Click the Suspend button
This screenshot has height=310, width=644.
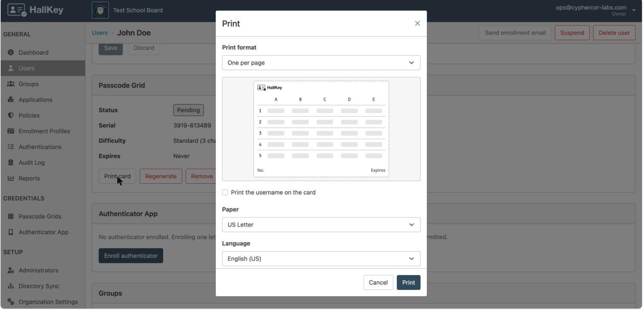click(572, 33)
